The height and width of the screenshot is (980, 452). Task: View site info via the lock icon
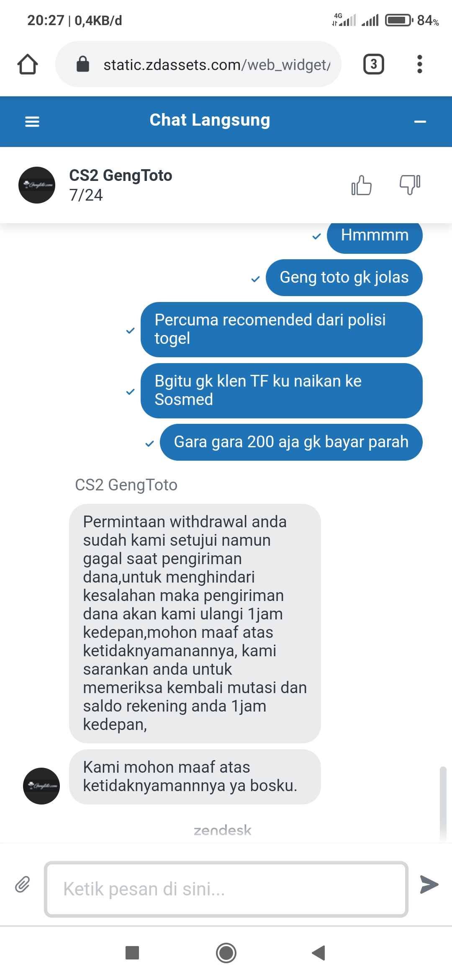(83, 64)
